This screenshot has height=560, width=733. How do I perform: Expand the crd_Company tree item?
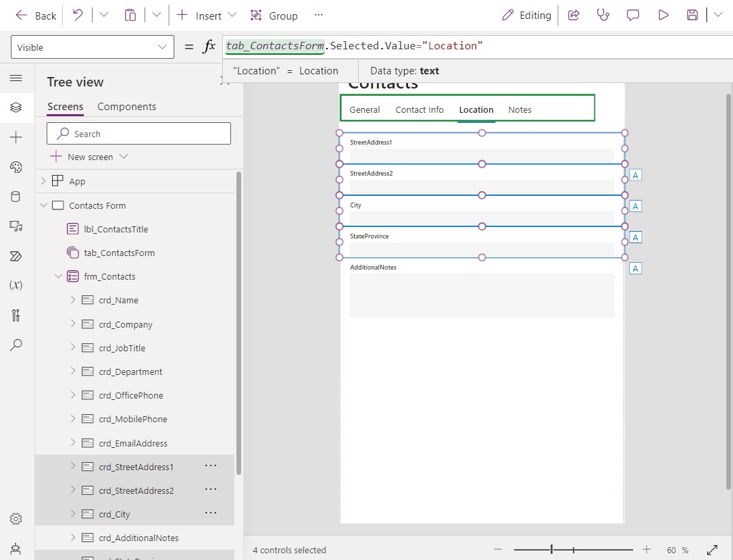point(73,324)
